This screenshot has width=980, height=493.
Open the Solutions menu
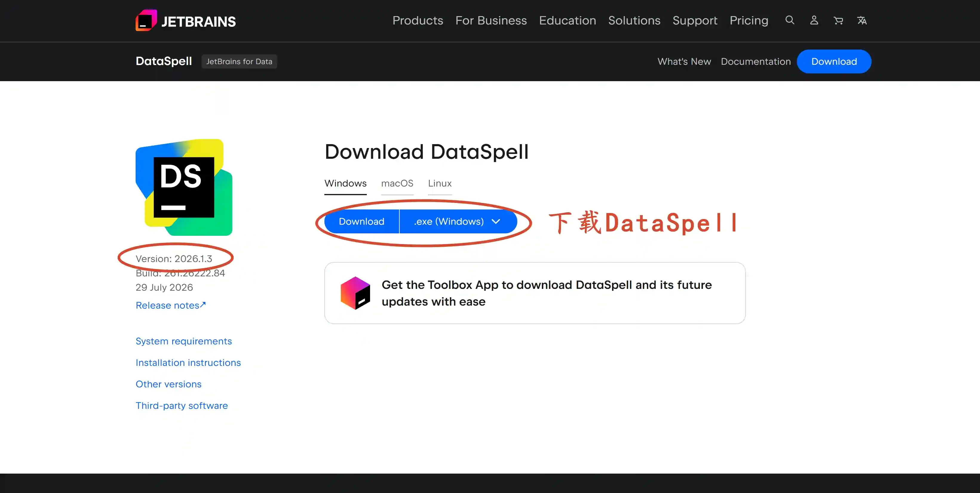tap(634, 21)
